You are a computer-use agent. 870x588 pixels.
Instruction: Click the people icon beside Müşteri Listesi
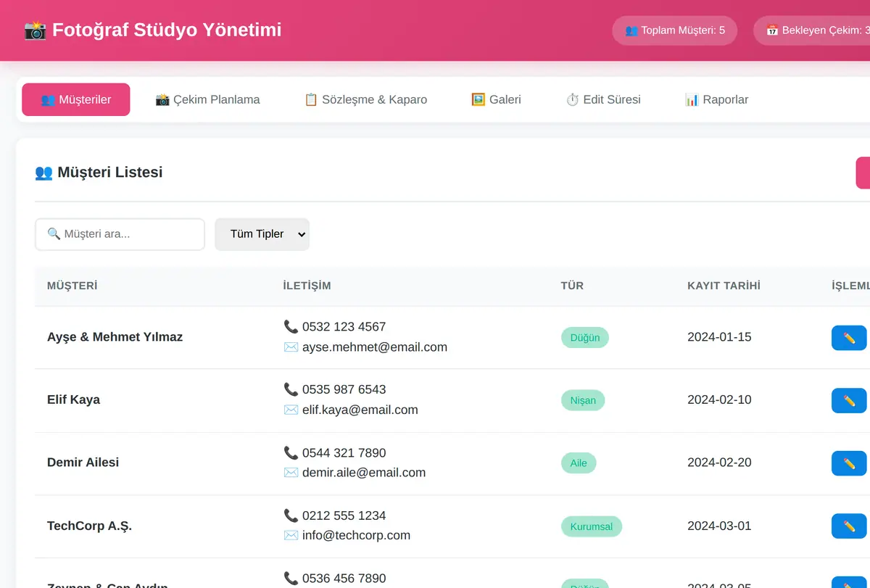[x=43, y=173]
